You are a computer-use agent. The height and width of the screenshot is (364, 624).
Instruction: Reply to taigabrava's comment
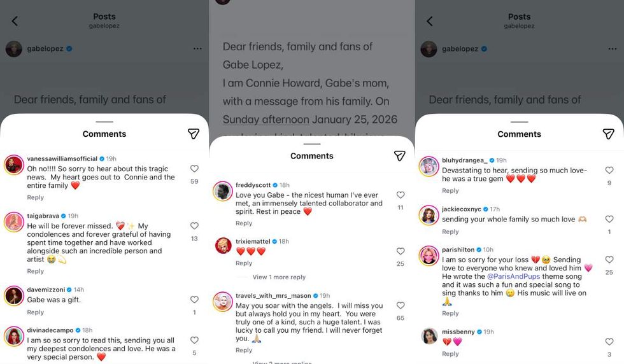click(36, 271)
